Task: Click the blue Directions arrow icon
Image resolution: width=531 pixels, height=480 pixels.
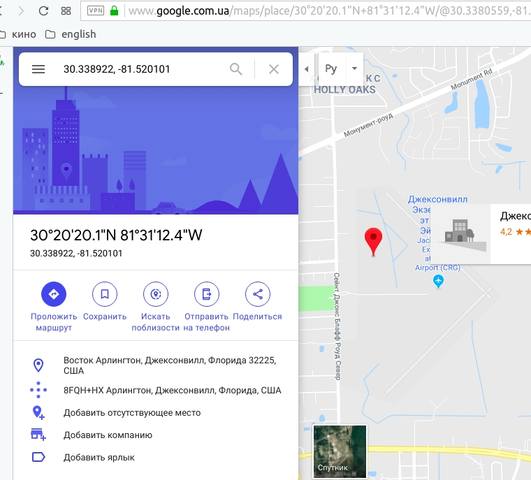Action: [x=54, y=294]
